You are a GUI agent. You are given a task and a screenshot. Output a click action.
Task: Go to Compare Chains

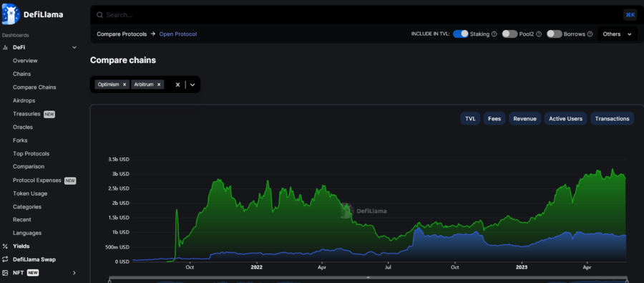click(x=34, y=87)
